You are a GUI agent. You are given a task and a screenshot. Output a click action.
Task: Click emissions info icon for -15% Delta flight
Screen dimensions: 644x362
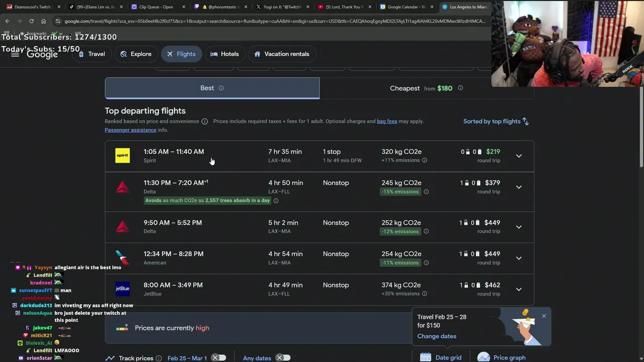[426, 192]
